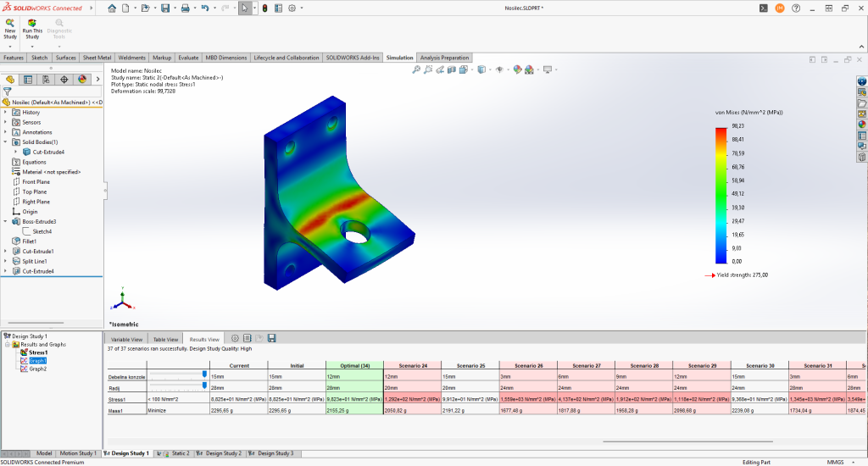Screen dimensions: 868x466
Task: Save the part with the floppy disk icon
Action: (x=165, y=8)
